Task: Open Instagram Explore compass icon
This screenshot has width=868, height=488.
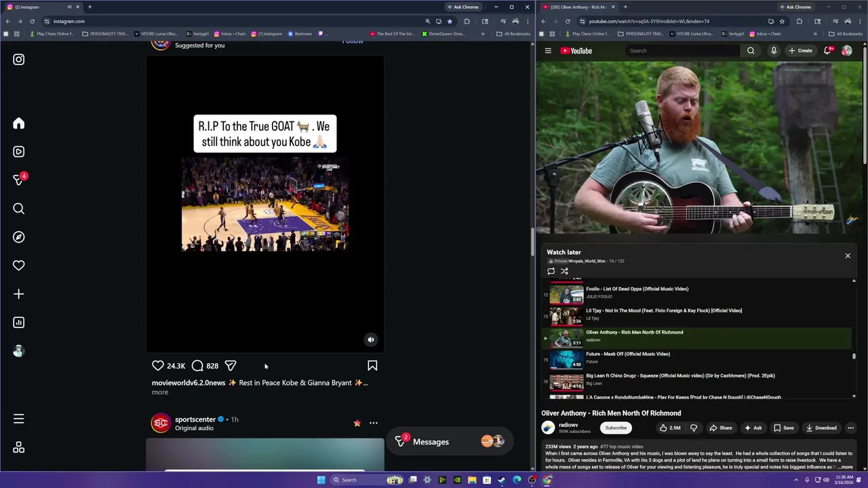Action: [18, 237]
